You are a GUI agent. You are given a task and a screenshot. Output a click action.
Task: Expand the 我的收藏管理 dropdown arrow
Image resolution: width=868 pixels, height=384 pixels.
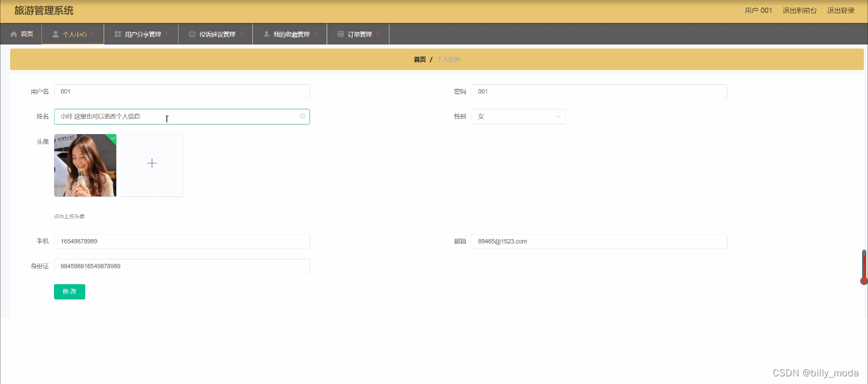[x=316, y=34]
